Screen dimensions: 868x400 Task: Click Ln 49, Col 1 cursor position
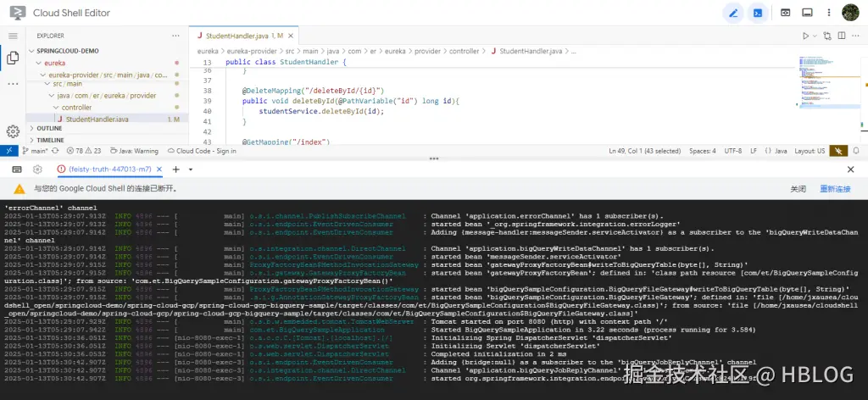644,151
